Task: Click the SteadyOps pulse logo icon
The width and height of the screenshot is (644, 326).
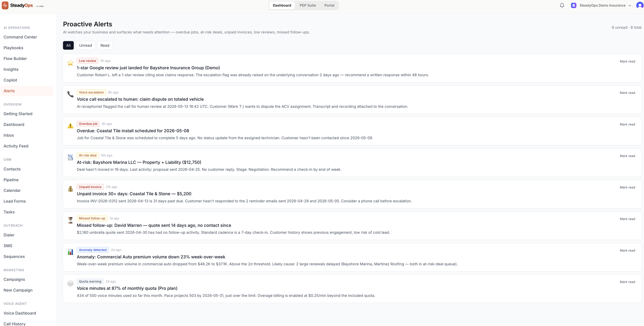Action: [5, 5]
